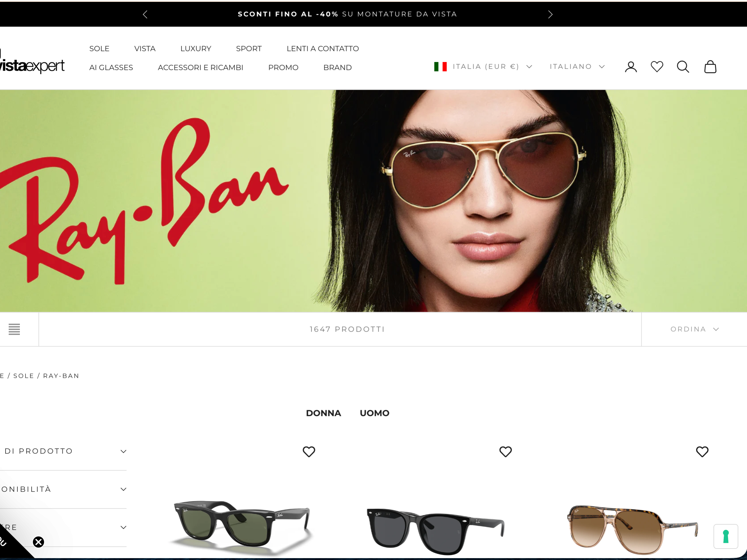Click the Ray-Ban hero banner image

[374, 201]
